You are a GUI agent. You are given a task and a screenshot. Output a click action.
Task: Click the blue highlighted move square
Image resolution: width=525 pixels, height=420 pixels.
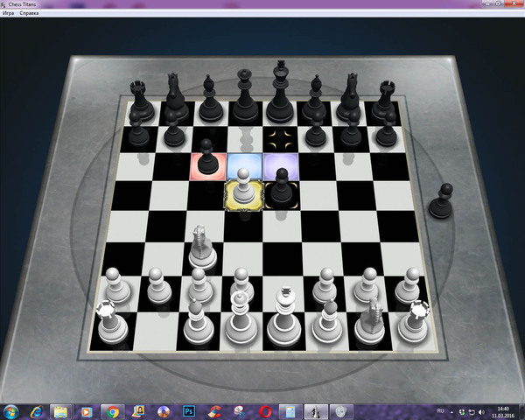point(245,166)
